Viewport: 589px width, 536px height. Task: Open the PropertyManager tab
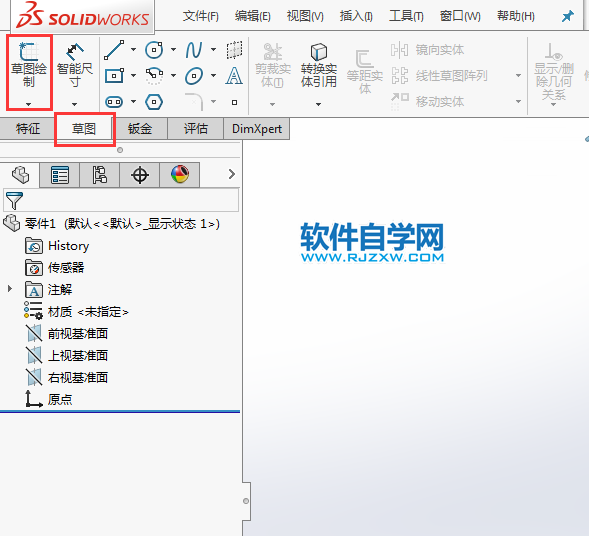click(x=60, y=175)
